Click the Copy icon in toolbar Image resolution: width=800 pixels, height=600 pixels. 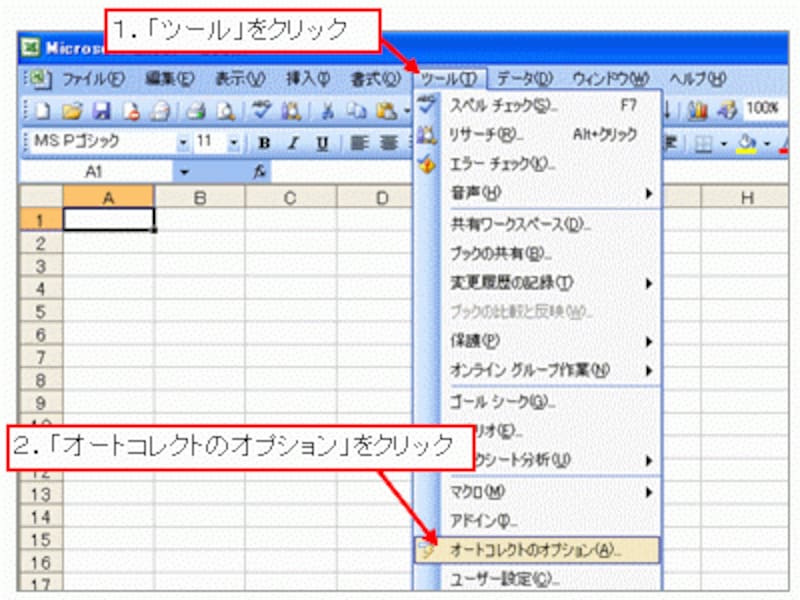pyautogui.click(x=357, y=110)
